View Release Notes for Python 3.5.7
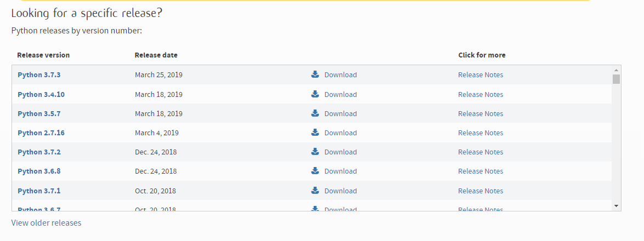The height and width of the screenshot is (241, 644). [x=481, y=114]
